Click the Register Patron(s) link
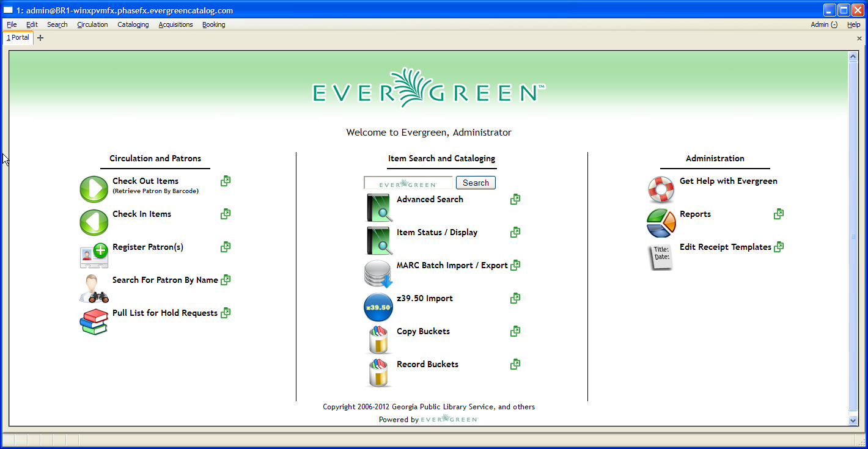 [x=148, y=247]
